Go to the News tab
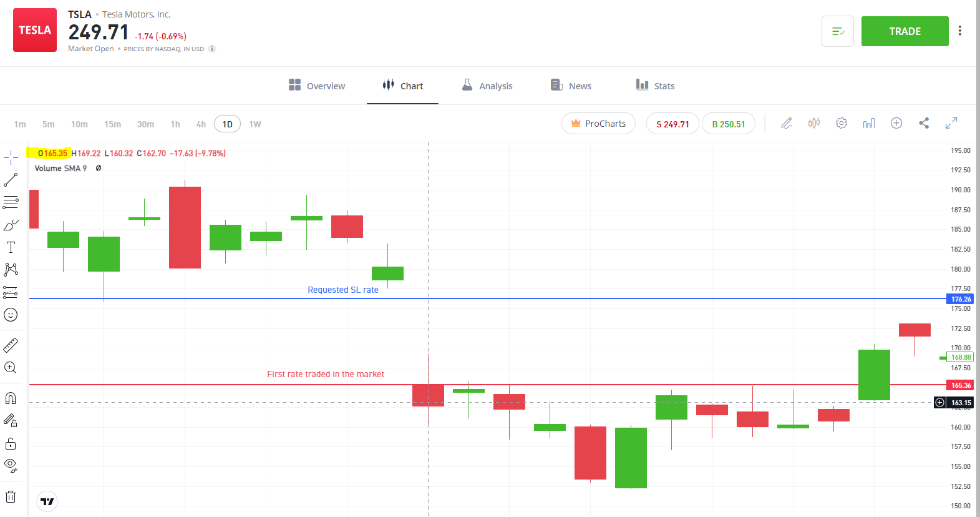Screen dimensions: 980x517 pos(571,86)
